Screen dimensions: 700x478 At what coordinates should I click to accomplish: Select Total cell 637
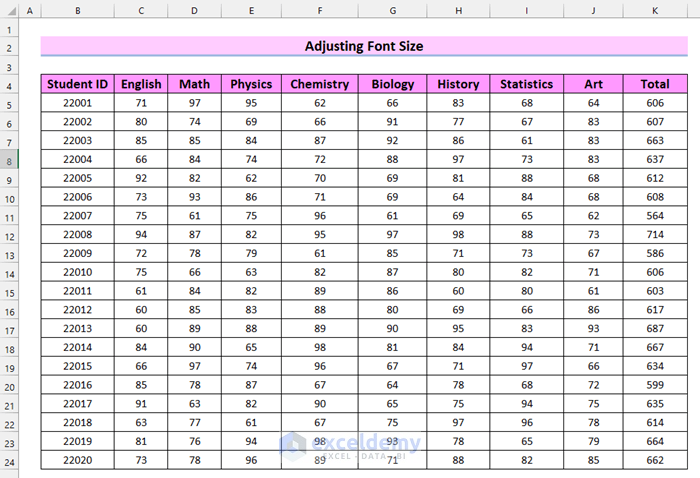tap(655, 159)
